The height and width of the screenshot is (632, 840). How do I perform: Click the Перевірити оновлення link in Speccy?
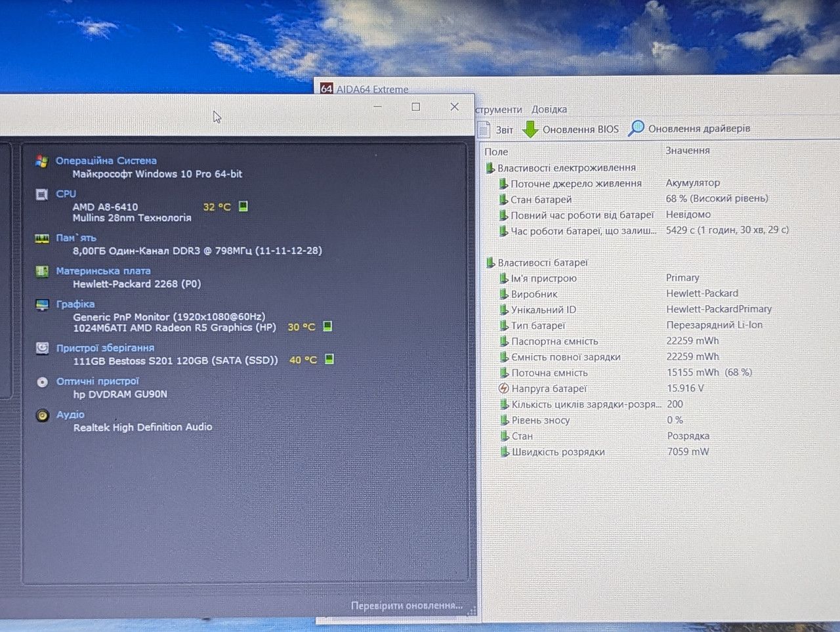407,605
